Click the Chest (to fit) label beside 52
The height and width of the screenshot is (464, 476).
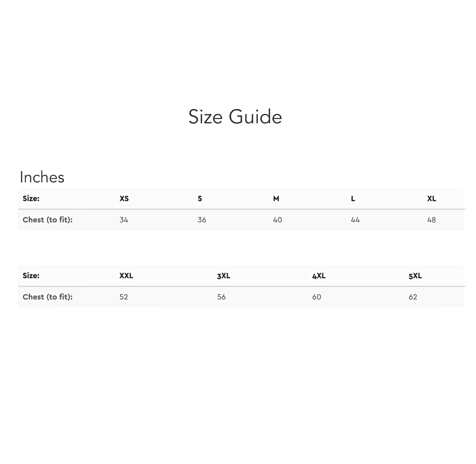click(48, 297)
